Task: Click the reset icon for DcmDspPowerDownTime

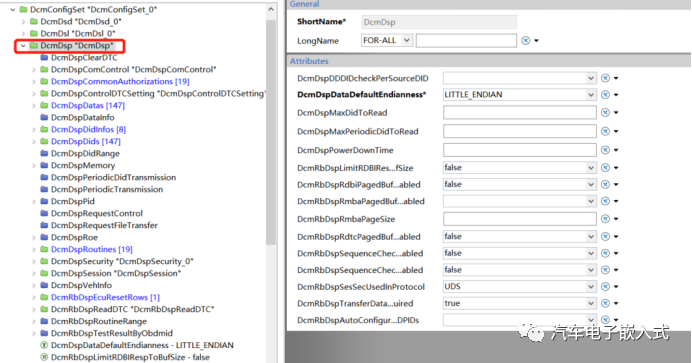Action: coord(606,150)
